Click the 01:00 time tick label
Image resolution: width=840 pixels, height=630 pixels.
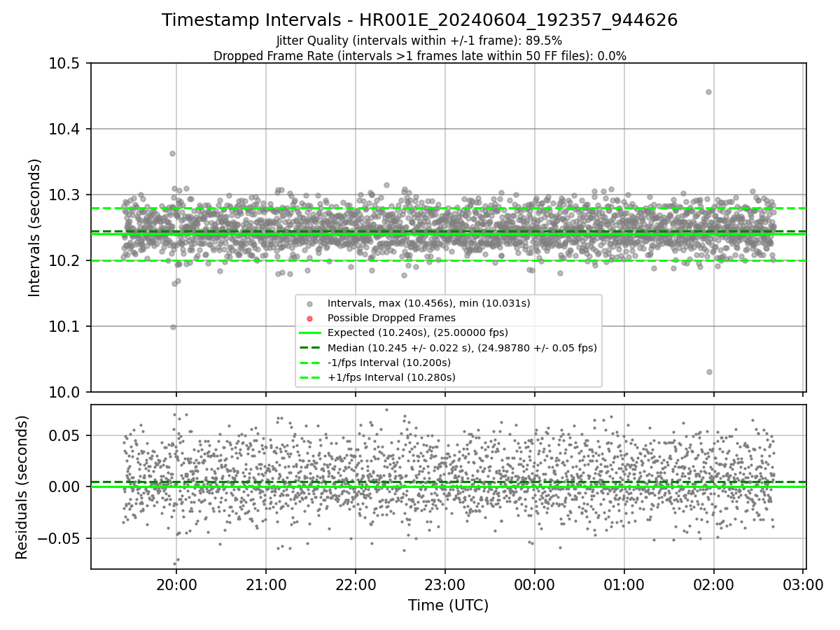point(624,585)
